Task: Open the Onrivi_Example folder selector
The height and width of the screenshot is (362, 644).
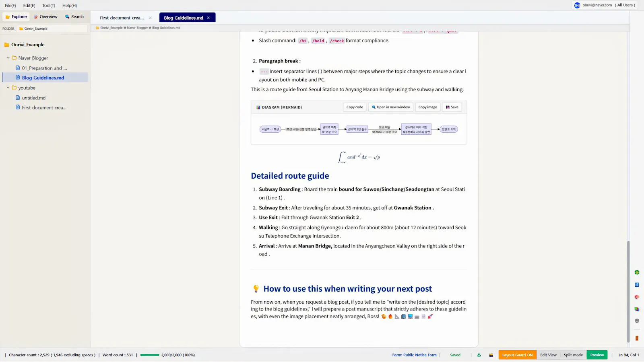Action: 52,29
